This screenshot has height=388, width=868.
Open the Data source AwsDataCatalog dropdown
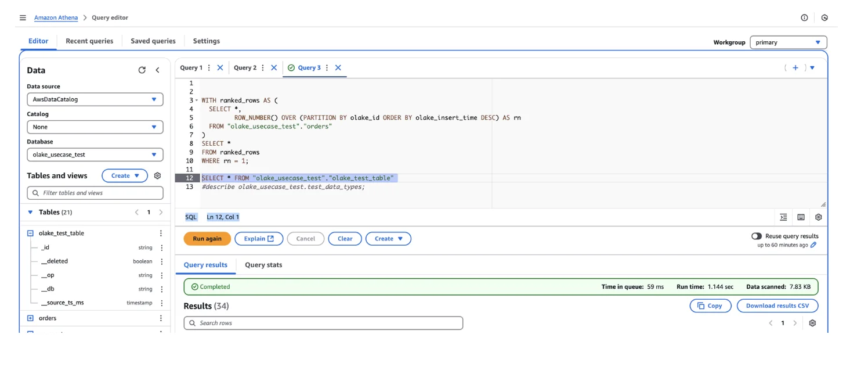tap(95, 99)
